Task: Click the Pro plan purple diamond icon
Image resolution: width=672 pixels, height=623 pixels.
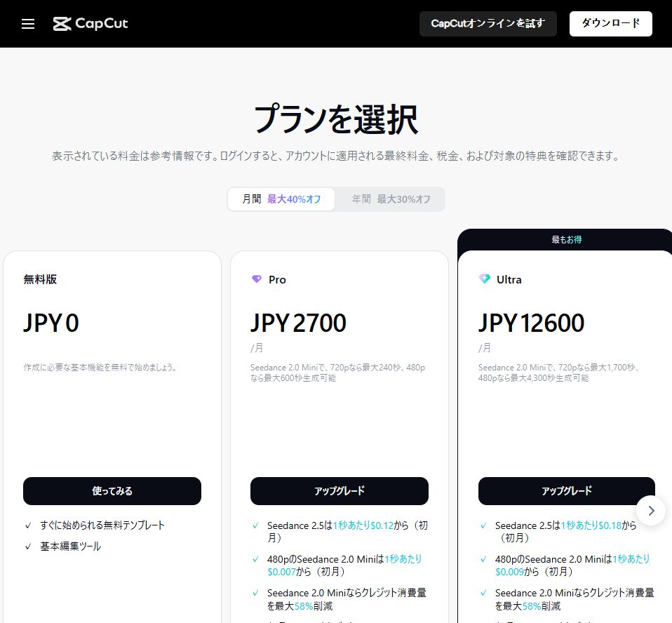Action: pyautogui.click(x=256, y=279)
